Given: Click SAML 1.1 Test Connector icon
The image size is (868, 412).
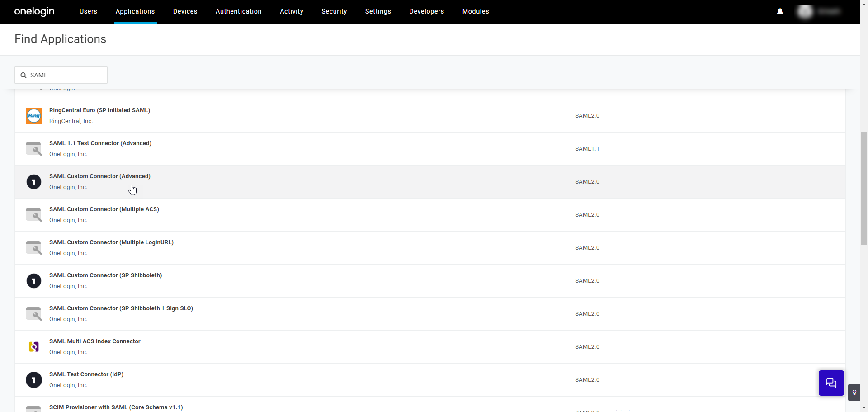Looking at the screenshot, I should tap(34, 149).
